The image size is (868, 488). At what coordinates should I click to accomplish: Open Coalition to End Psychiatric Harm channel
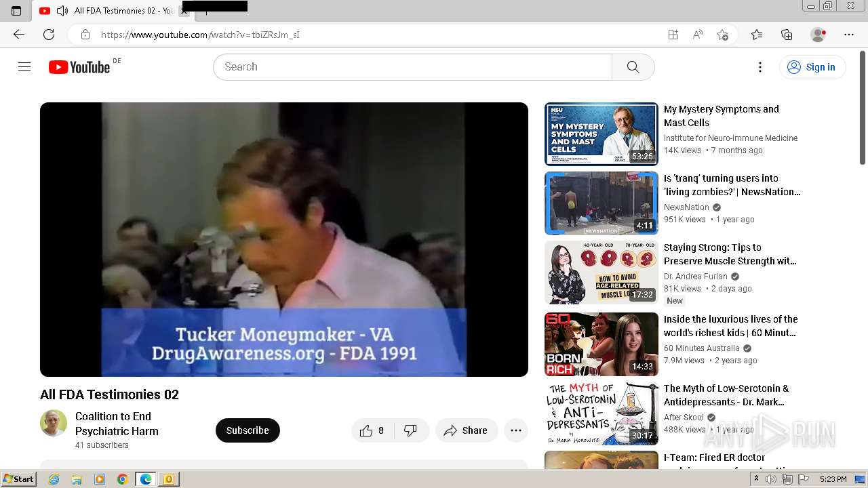[x=117, y=424]
